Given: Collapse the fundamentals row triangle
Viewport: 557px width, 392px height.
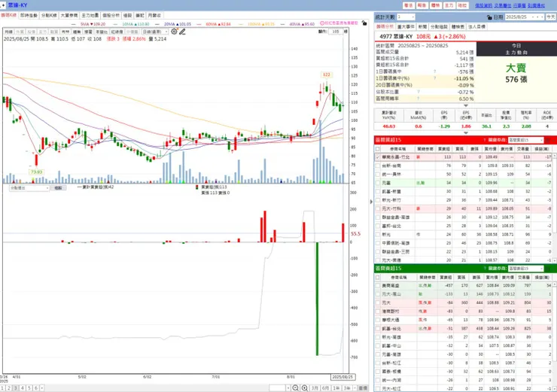Looking at the screenshot, I should 466,132.
